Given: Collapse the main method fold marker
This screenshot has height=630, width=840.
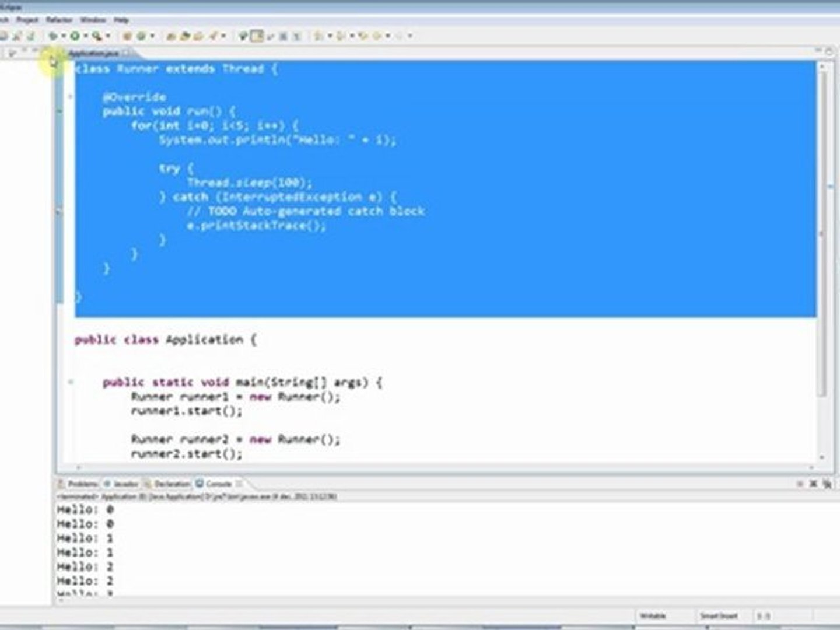Looking at the screenshot, I should click(71, 383).
